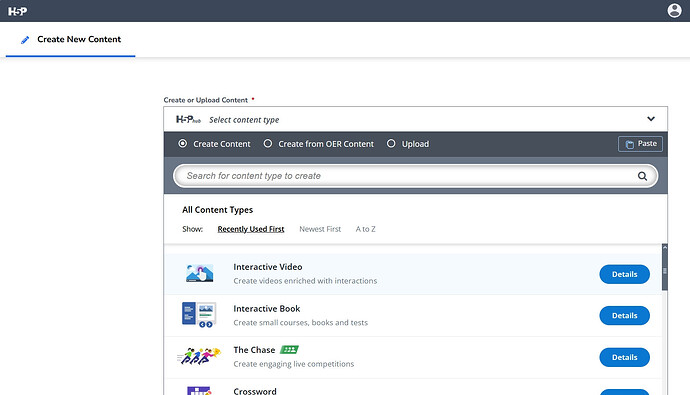Click The Chase title text
The image size is (690, 395).
[x=254, y=350]
